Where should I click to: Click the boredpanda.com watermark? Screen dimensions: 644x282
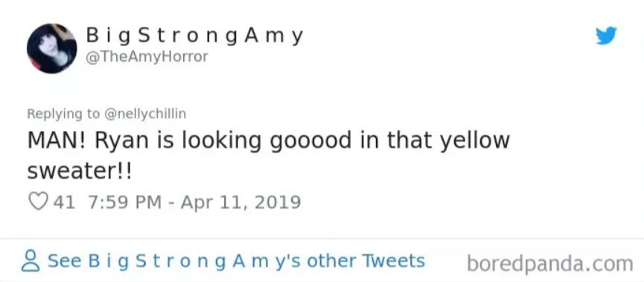pyautogui.click(x=550, y=263)
